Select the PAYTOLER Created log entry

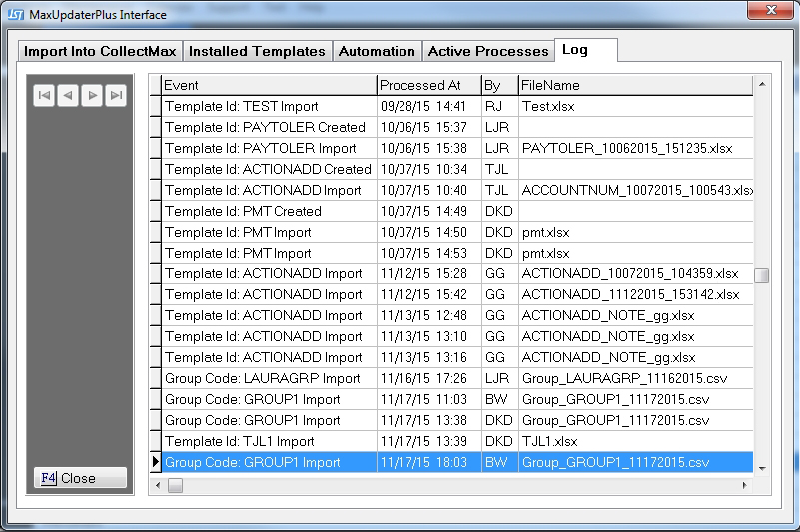coord(268,127)
